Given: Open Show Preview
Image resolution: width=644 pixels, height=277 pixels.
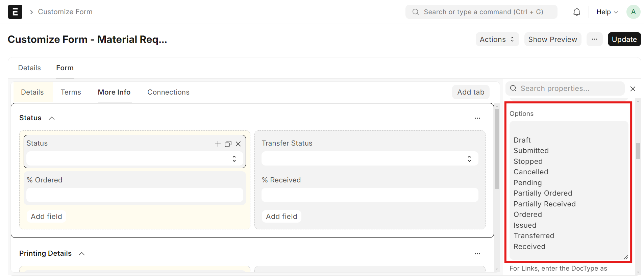Looking at the screenshot, I should pos(552,39).
